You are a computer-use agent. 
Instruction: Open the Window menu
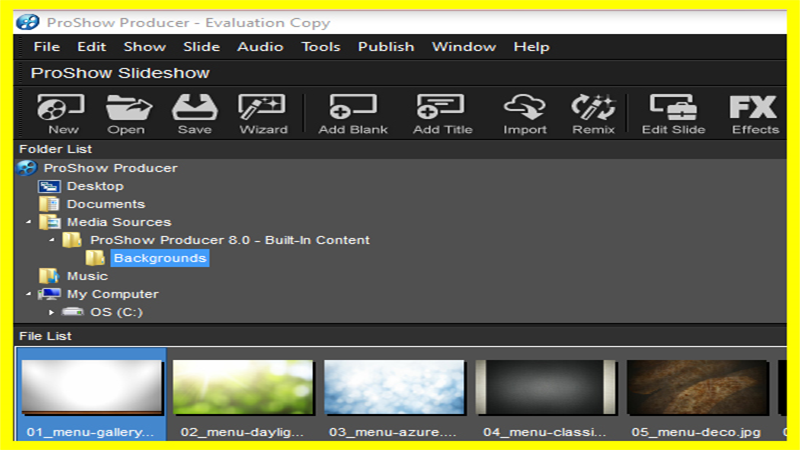[x=464, y=47]
